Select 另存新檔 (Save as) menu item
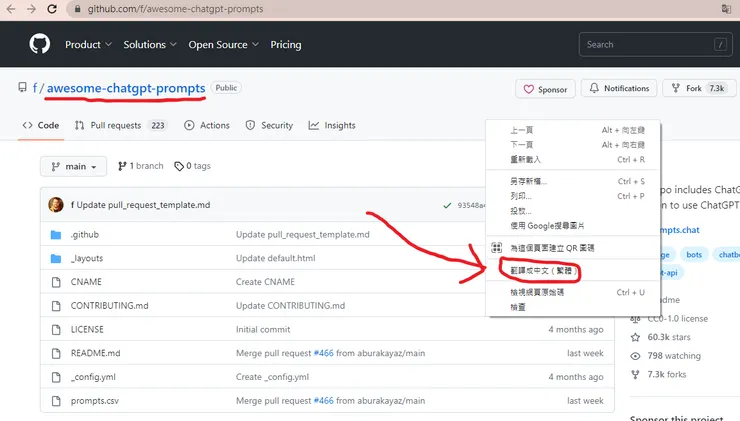The width and height of the screenshot is (740, 421). click(x=573, y=181)
